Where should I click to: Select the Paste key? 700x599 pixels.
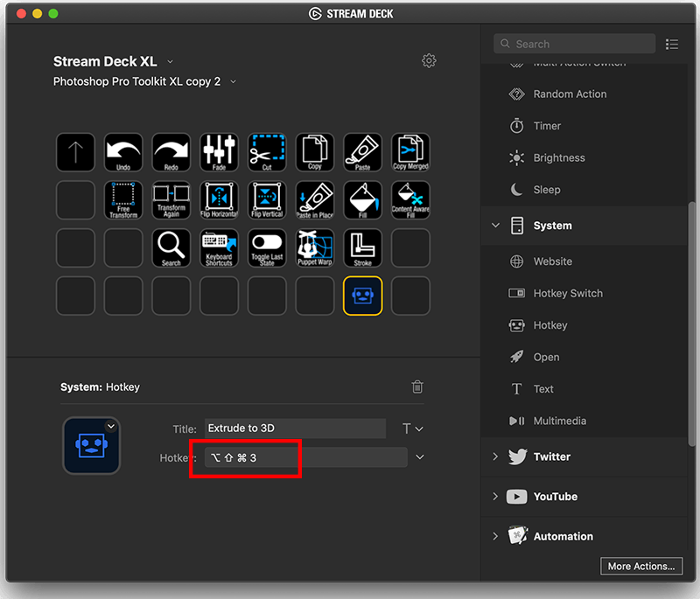click(362, 152)
